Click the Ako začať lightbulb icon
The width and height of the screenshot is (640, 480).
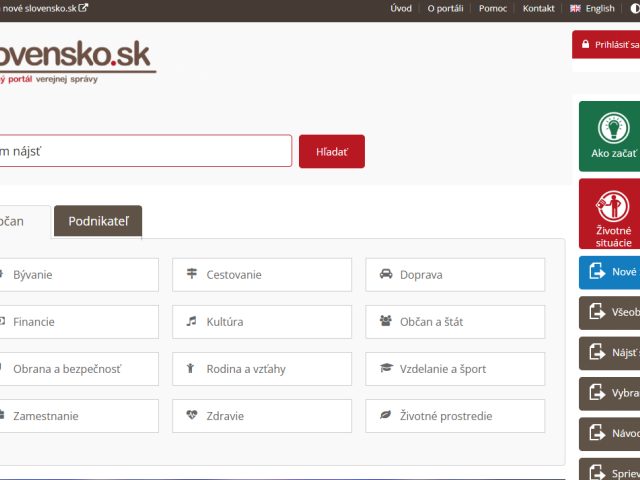613,128
